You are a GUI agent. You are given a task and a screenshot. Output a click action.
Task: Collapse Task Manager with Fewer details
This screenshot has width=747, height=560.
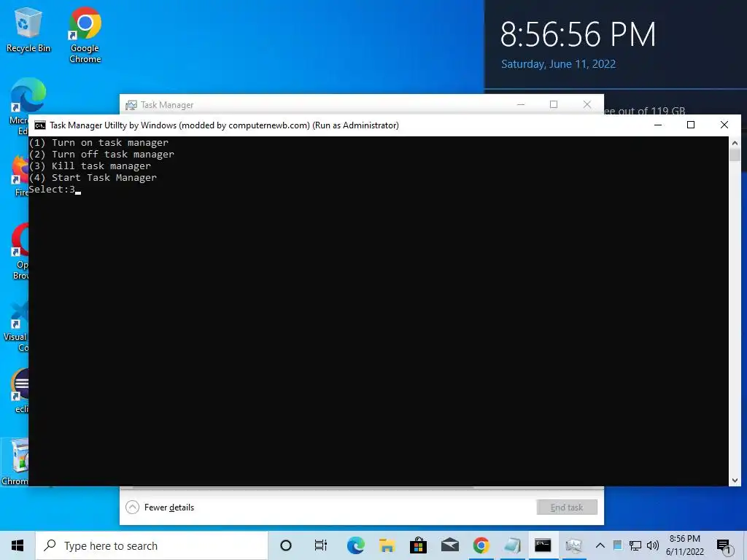pyautogui.click(x=160, y=507)
